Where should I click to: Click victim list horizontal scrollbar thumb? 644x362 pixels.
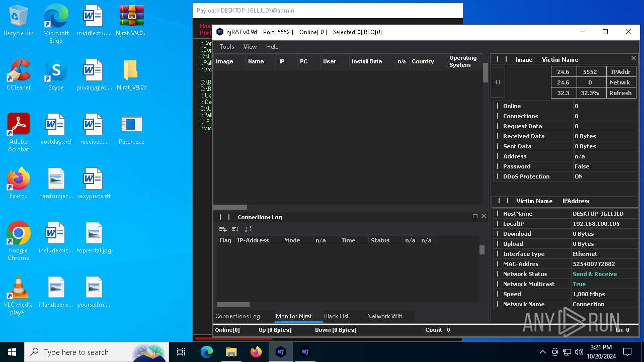pyautogui.click(x=230, y=207)
